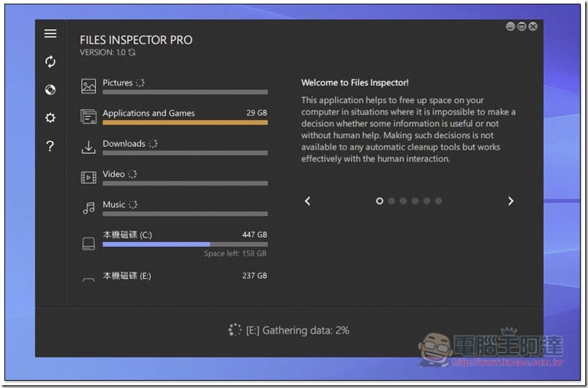Click the Gathering data: 2% status
This screenshot has height=388, width=588.
click(298, 330)
